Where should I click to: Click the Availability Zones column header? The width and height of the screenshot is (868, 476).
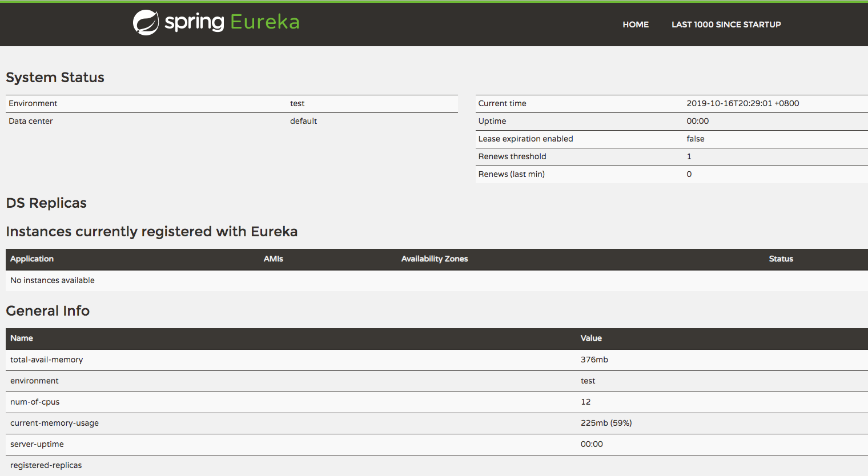click(434, 259)
